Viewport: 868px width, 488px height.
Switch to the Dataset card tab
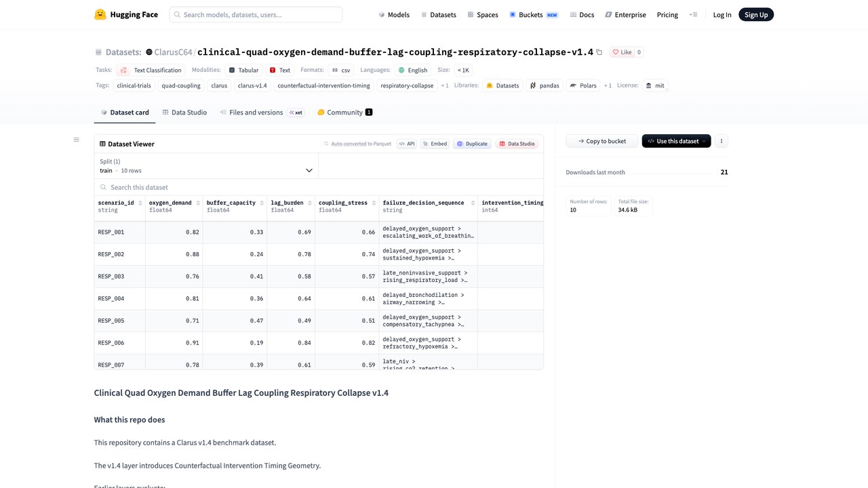point(125,113)
